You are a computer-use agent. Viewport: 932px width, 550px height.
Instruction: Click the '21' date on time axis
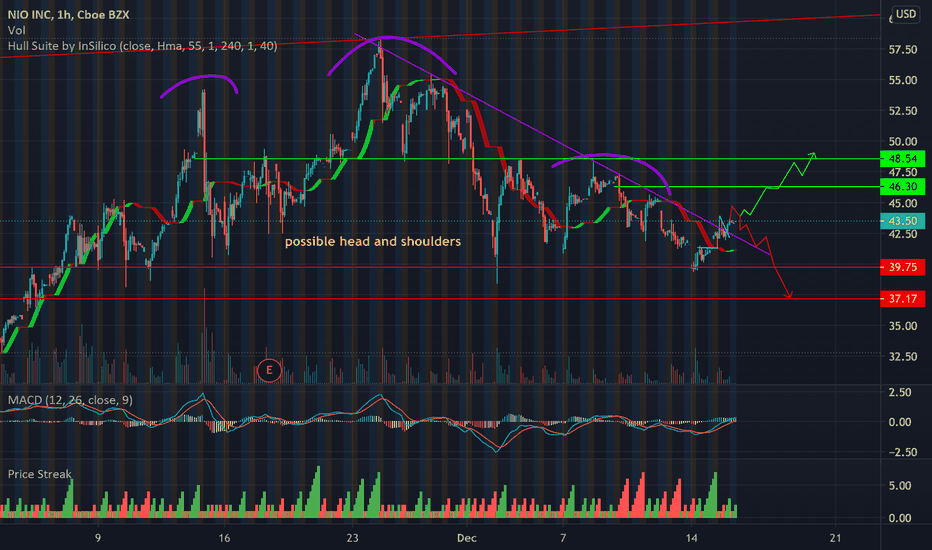click(x=836, y=538)
